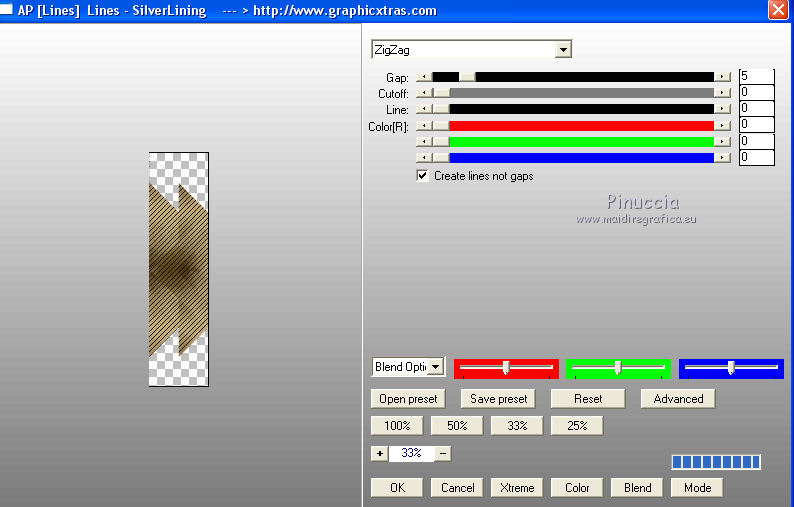Click the blue color slider track
Image resolution: width=794 pixels, height=507 pixels.
(581, 158)
